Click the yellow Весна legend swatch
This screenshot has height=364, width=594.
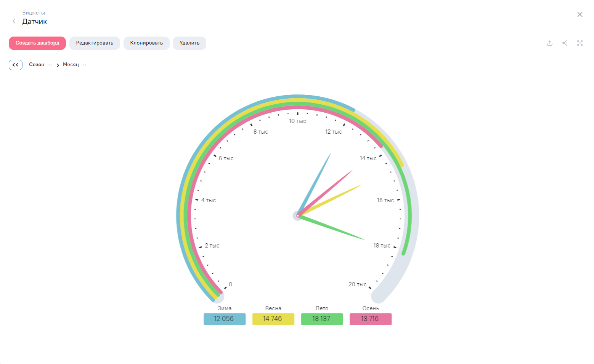coord(273,319)
